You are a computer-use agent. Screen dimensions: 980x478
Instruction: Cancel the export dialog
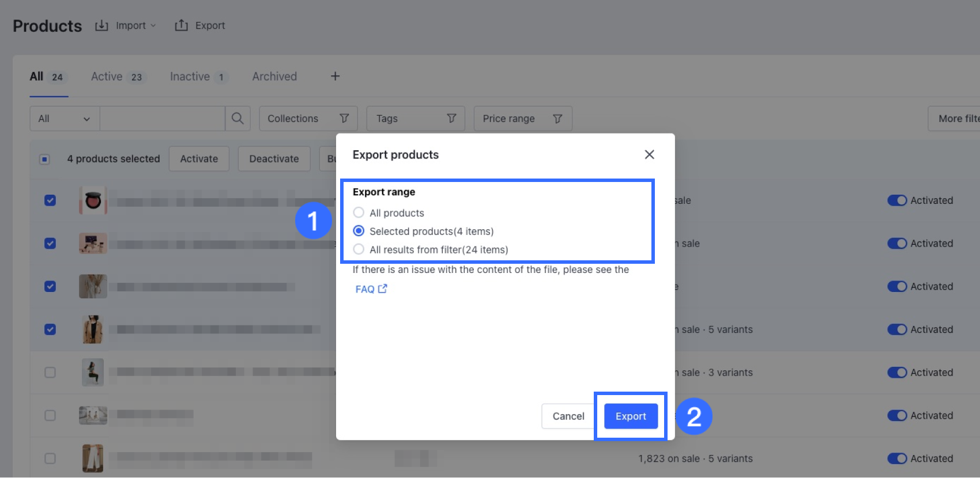(568, 416)
